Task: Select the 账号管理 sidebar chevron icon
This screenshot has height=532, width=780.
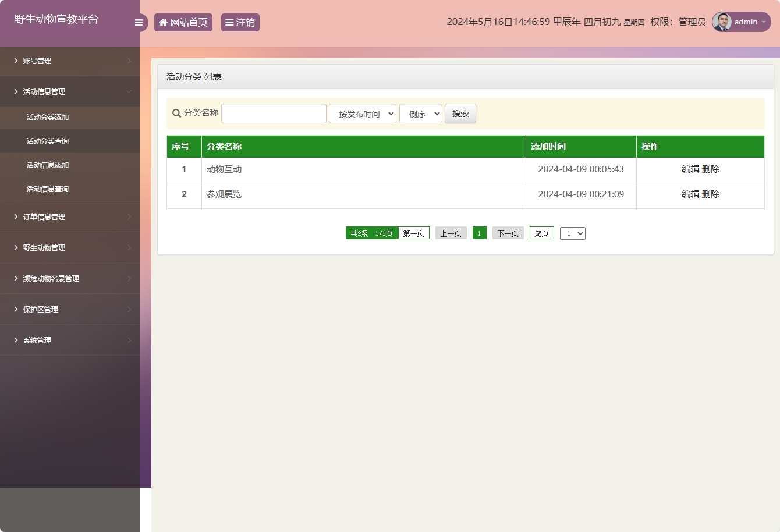Action: [15, 61]
